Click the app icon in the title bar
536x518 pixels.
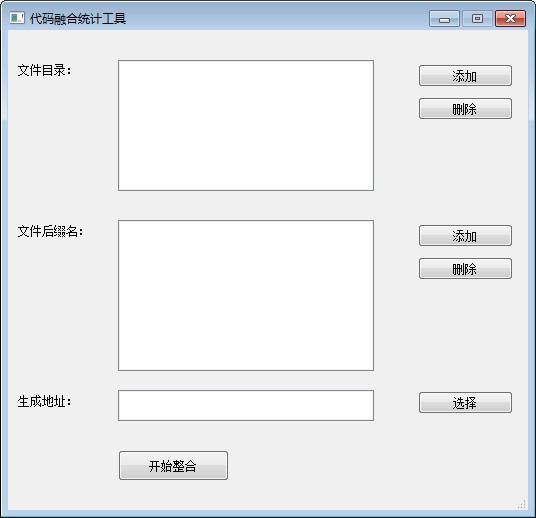click(x=17, y=18)
